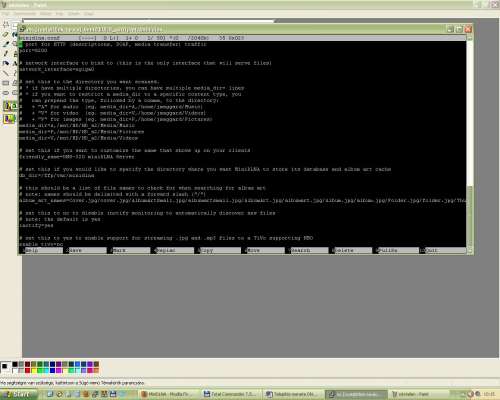The image size is (500, 400).
Task: Place cursor on the network_interface line
Action: (x=57, y=69)
